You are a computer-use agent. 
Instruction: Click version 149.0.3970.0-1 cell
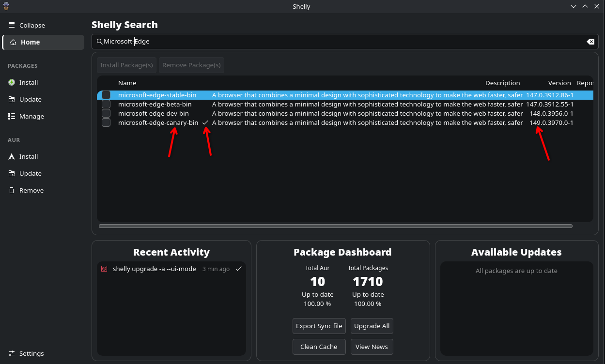click(x=551, y=122)
